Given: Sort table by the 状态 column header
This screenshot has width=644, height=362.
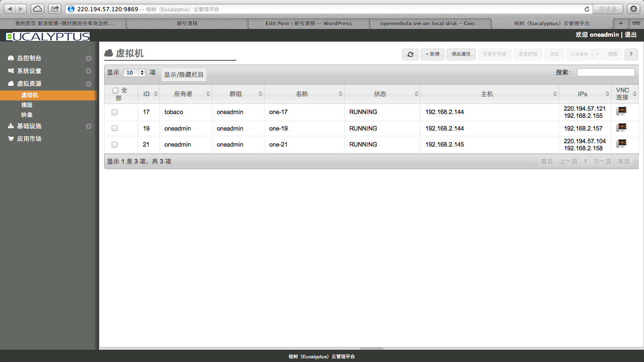Looking at the screenshot, I should coord(380,94).
